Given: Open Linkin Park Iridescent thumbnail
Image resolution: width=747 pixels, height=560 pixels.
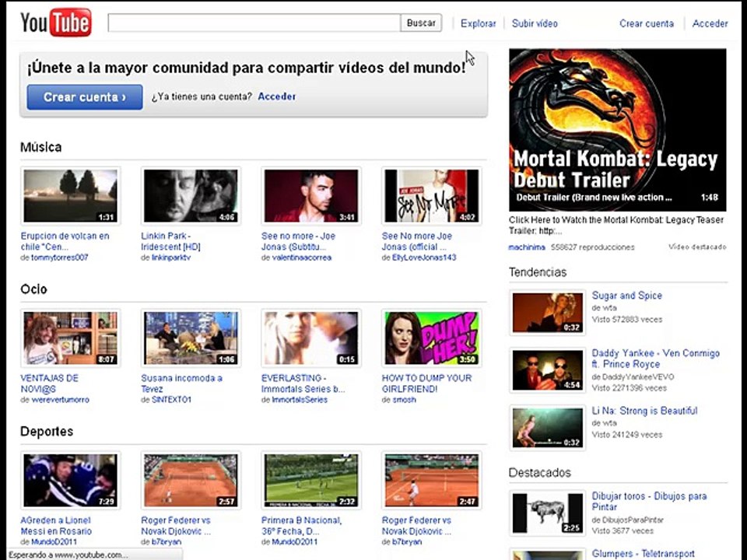Looking at the screenshot, I should click(x=191, y=196).
